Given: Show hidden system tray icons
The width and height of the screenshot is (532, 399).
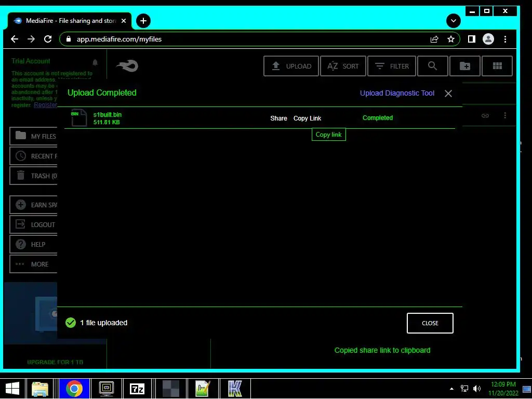Looking at the screenshot, I should point(451,389).
